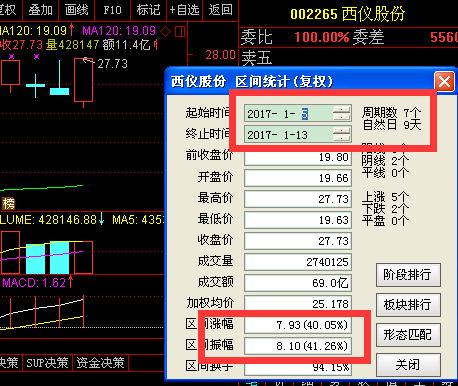This screenshot has width=458, height=386.
Task: Click the 阶段排行 button
Action: [408, 275]
